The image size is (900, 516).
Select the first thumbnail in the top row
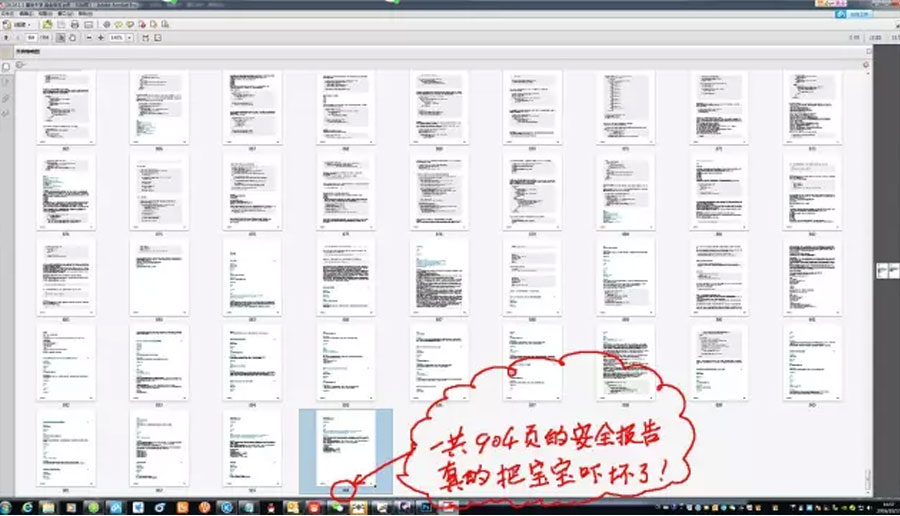pyautogui.click(x=64, y=108)
